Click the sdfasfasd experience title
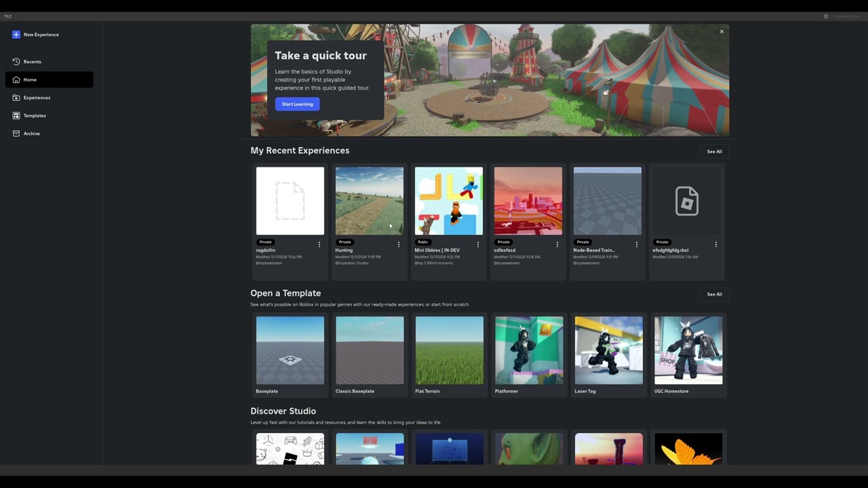The image size is (868, 488). 505,250
